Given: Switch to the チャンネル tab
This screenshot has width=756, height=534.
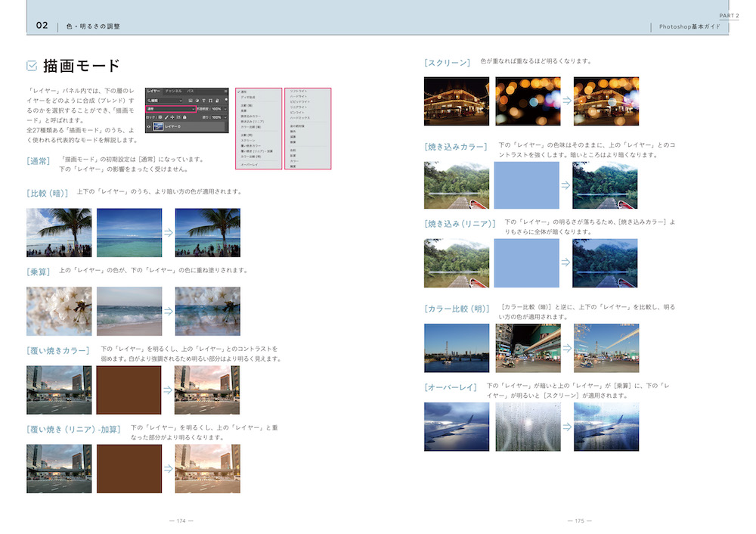Looking at the screenshot, I should [174, 92].
